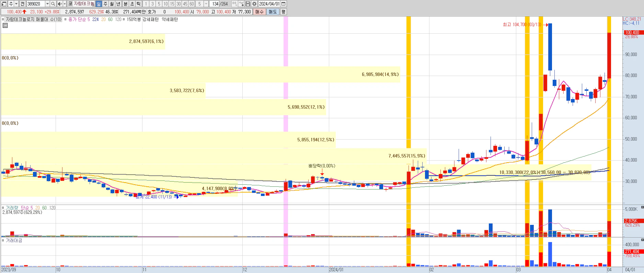Open the small grid icon below indicator legend
Screen dimensions: 644x273
coord(5,25)
